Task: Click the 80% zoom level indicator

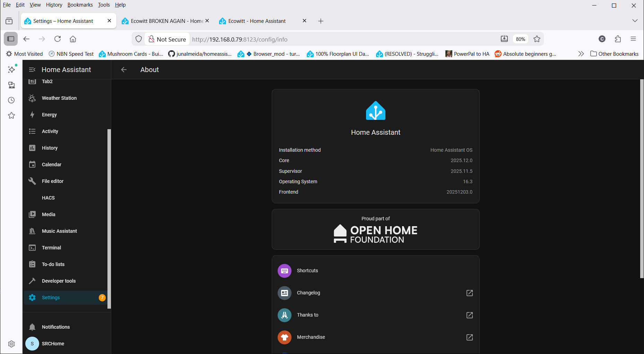Action: coord(520,39)
